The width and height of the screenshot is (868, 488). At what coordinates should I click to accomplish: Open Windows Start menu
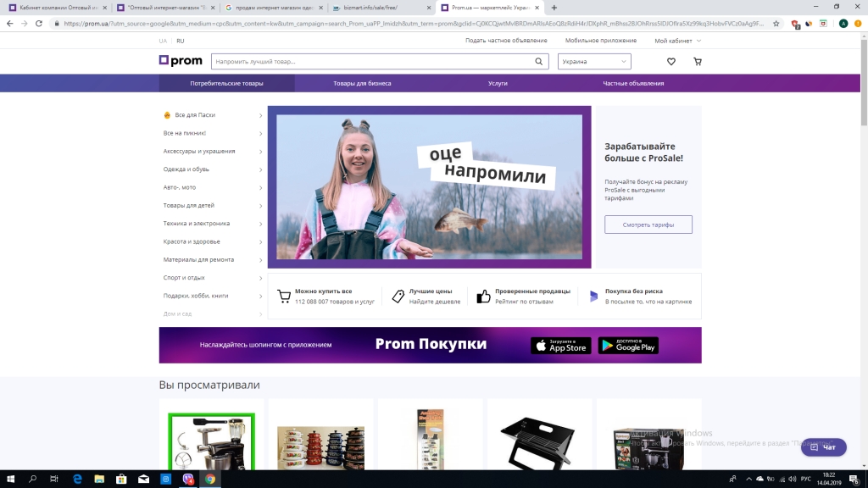tap(10, 480)
